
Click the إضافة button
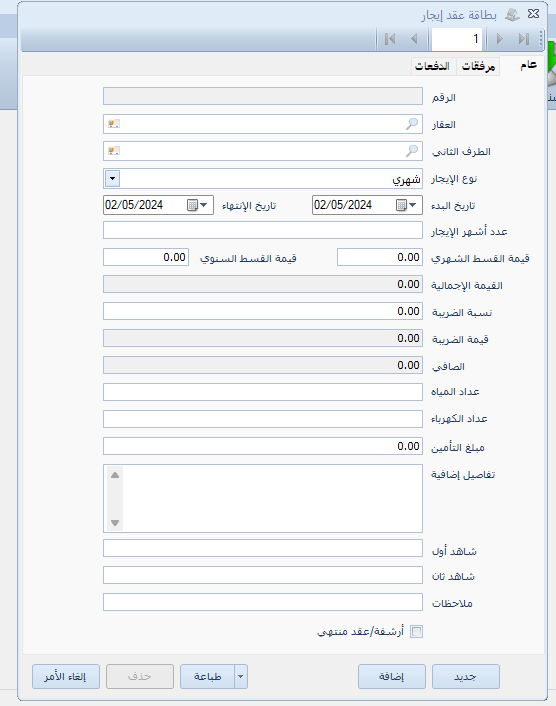[x=392, y=676]
